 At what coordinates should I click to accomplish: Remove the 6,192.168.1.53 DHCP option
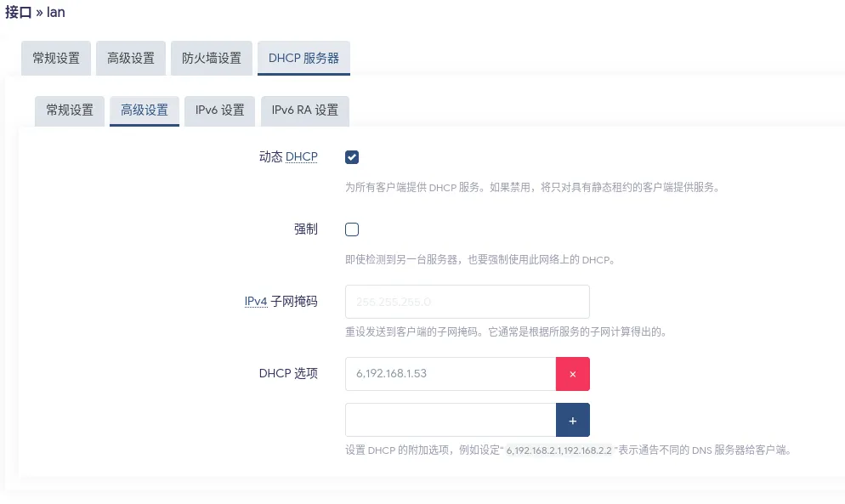coord(572,374)
